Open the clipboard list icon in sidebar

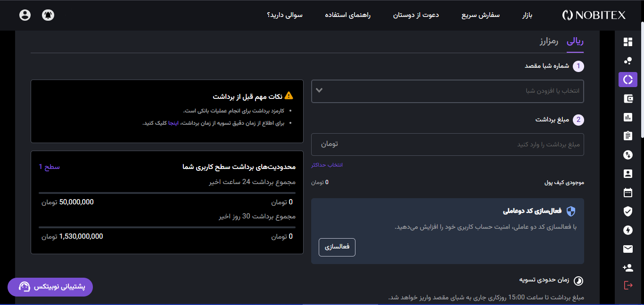click(627, 136)
